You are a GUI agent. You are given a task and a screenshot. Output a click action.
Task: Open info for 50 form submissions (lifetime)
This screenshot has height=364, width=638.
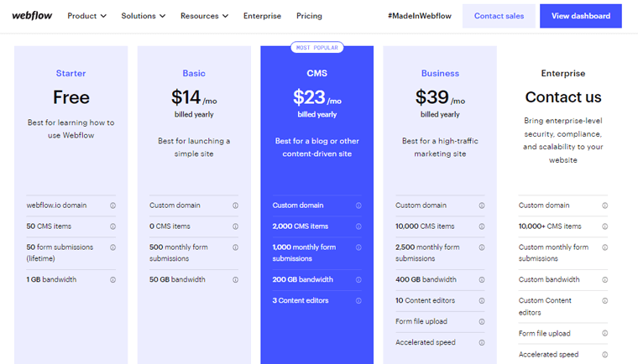click(x=112, y=247)
